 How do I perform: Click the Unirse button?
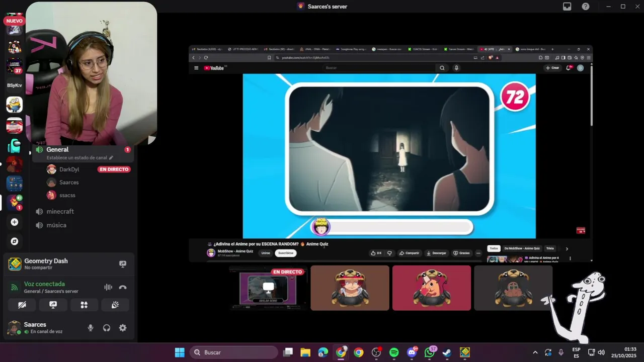[266, 253]
